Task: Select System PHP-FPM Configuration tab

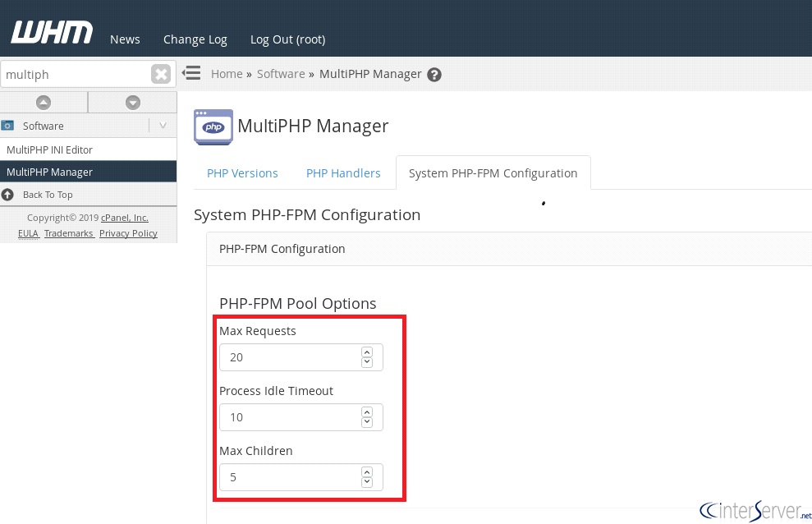Action: tap(493, 173)
